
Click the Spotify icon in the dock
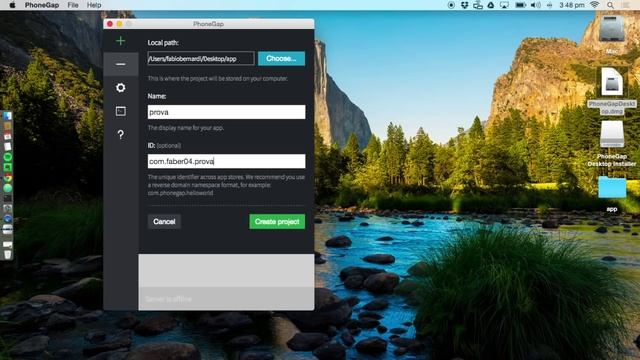[x=7, y=157]
